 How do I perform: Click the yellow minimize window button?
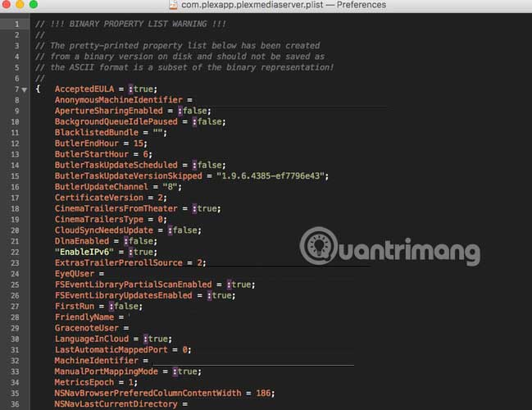tap(20, 4)
